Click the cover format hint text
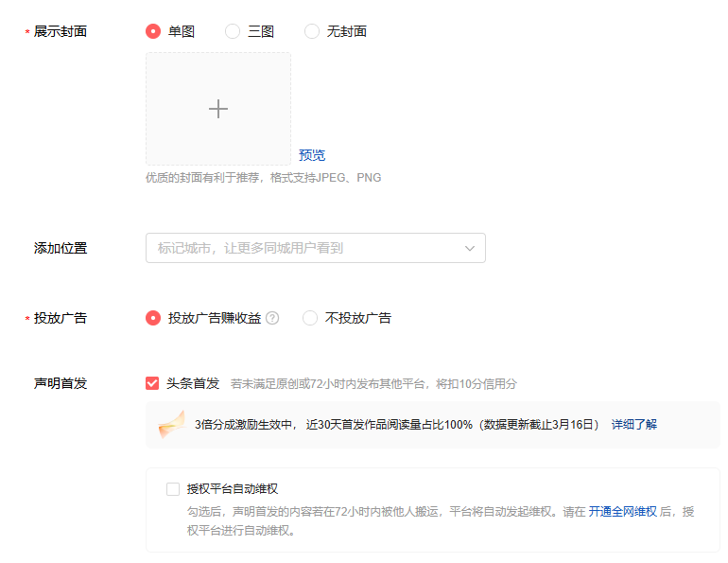The image size is (728, 563). pos(263,178)
